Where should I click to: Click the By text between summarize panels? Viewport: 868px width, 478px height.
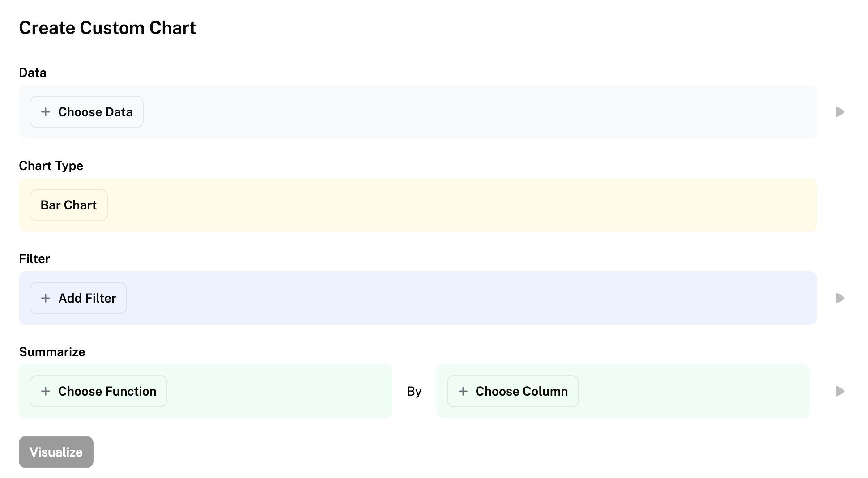click(414, 391)
